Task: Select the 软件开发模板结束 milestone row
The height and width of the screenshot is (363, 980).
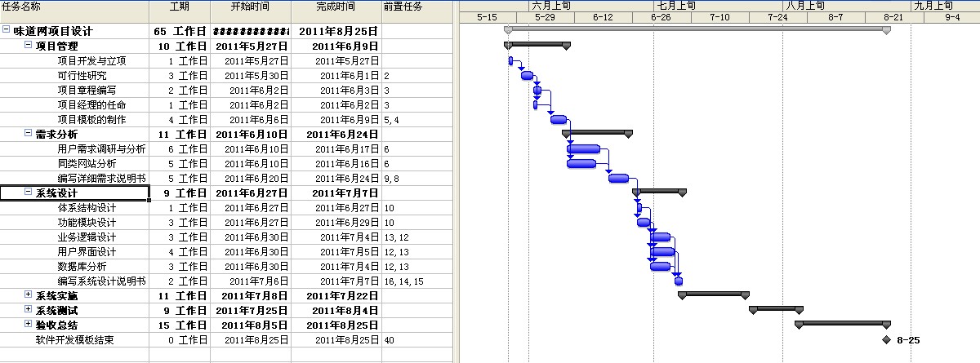Action: click(x=74, y=339)
